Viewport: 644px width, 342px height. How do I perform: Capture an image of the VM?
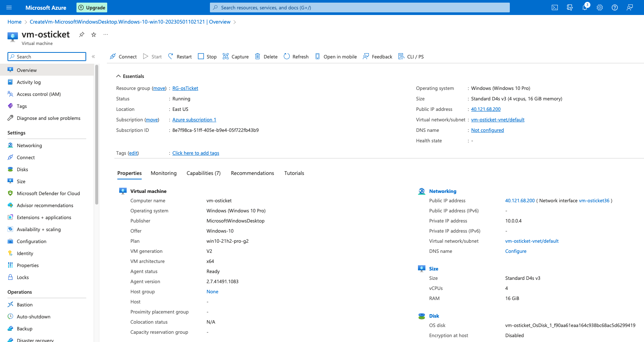235,56
